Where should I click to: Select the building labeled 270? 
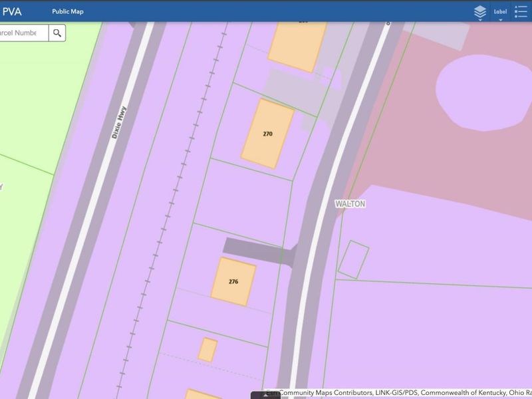267,134
